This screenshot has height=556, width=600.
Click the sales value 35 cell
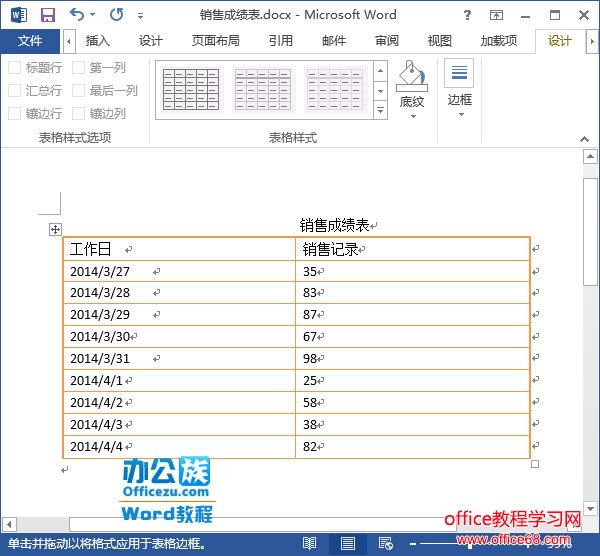pyautogui.click(x=412, y=271)
